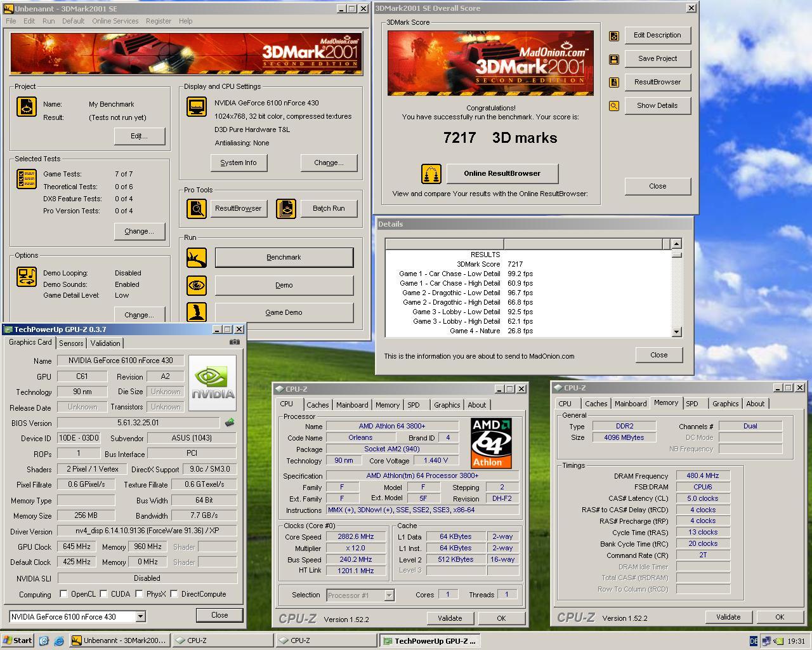Click the Online ResultBrowser button
This screenshot has width=812, height=650.
pos(502,173)
